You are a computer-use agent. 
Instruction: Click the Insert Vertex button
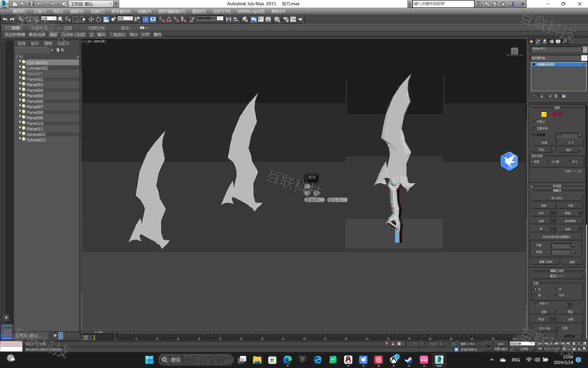click(557, 198)
